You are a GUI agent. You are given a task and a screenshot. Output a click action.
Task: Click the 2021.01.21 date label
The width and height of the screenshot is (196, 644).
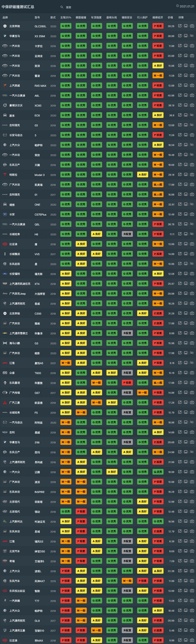[x=187, y=6]
